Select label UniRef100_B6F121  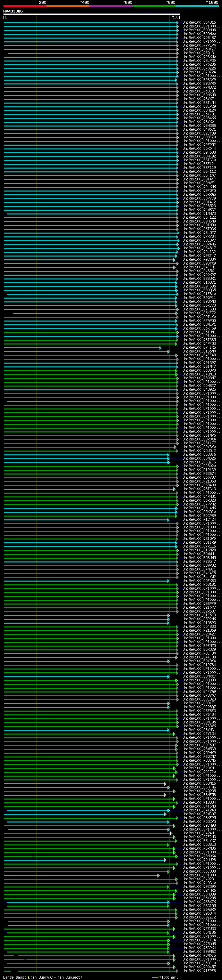[x=199, y=164]
